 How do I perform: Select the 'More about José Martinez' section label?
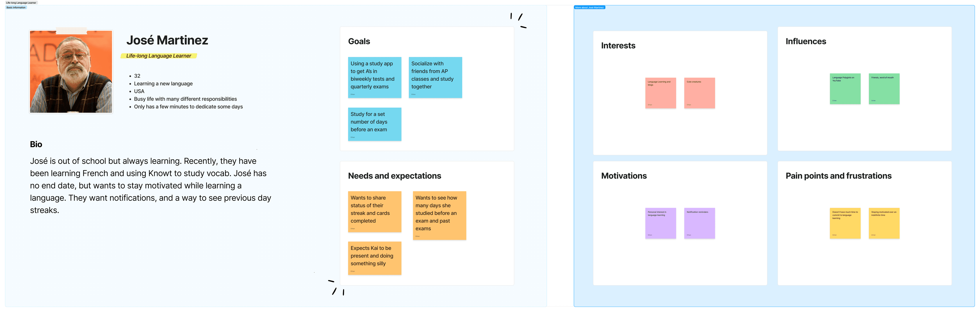point(589,8)
